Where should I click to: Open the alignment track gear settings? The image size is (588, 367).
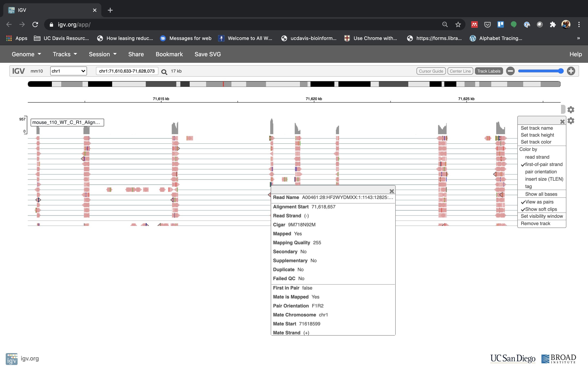pyautogui.click(x=571, y=121)
